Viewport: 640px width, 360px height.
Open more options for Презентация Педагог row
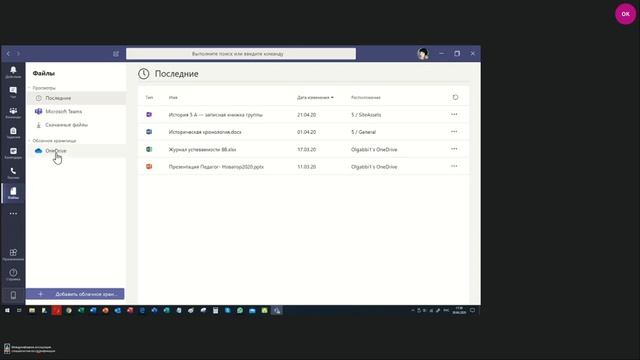(x=454, y=167)
